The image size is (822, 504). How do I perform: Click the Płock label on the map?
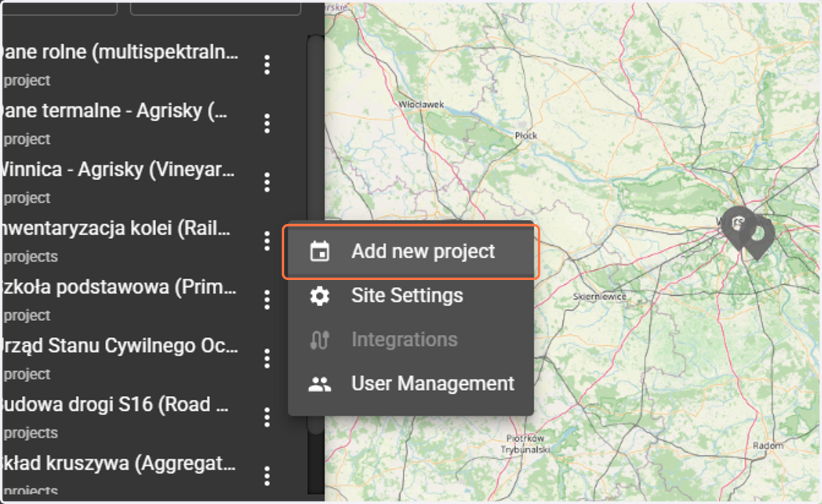(526, 136)
